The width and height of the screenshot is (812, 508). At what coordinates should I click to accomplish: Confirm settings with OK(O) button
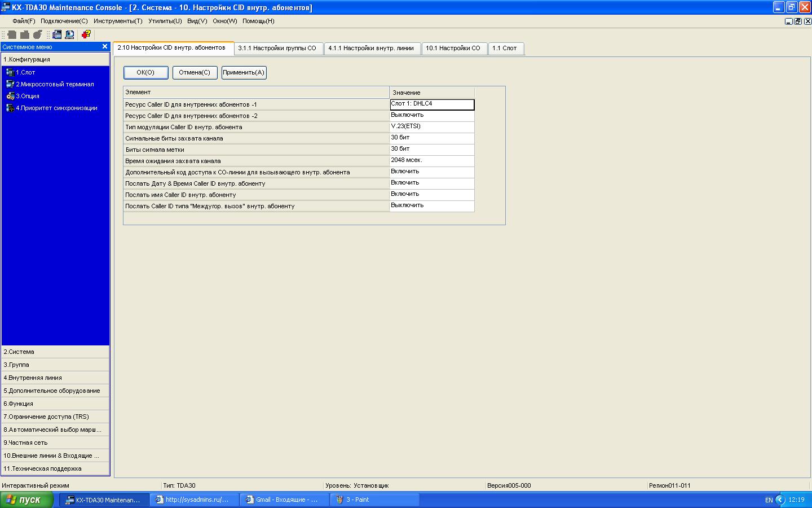(145, 72)
